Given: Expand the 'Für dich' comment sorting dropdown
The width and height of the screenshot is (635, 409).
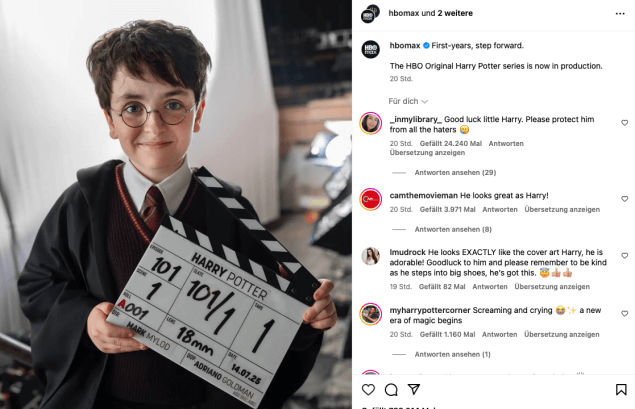Looking at the screenshot, I should point(408,101).
